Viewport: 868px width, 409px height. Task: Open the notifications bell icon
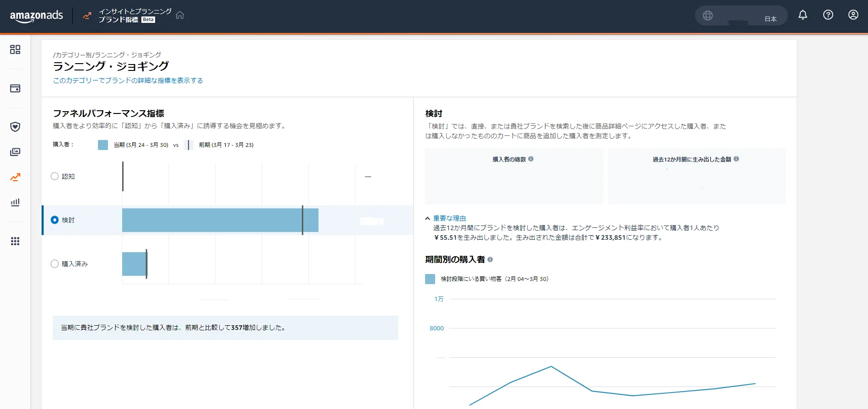click(803, 15)
